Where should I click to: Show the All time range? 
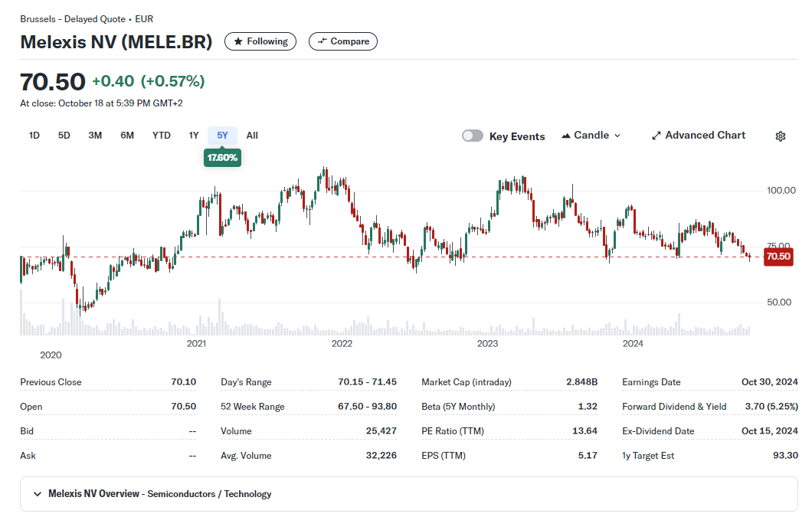[252, 136]
